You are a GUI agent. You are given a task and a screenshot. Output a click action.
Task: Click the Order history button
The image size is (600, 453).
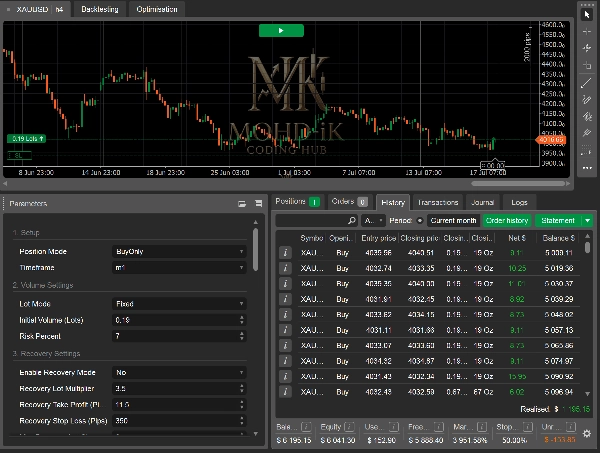pyautogui.click(x=507, y=221)
